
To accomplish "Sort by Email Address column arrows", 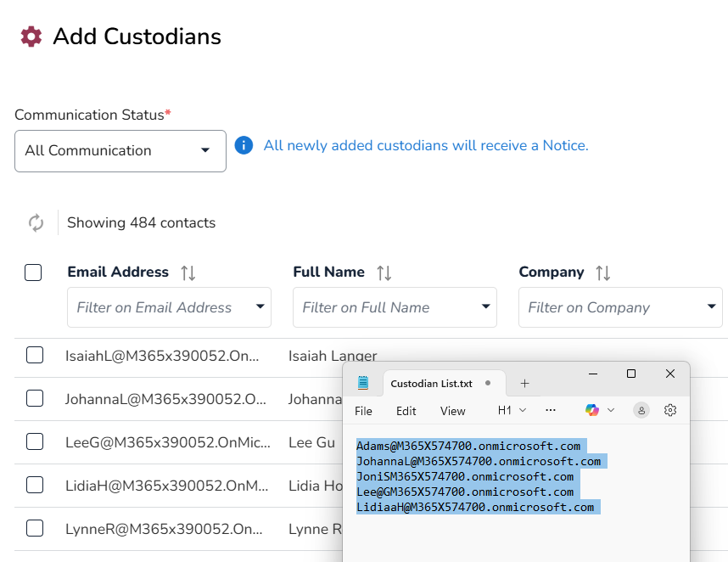I will coord(188,273).
